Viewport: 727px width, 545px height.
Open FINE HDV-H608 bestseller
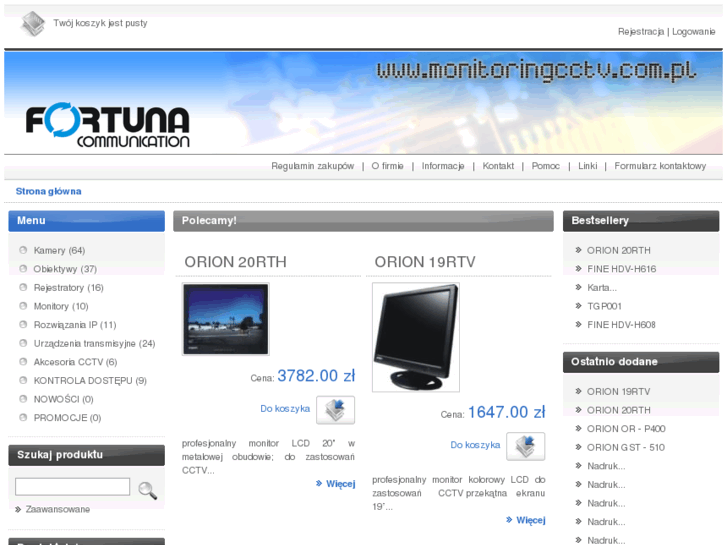[x=621, y=325]
